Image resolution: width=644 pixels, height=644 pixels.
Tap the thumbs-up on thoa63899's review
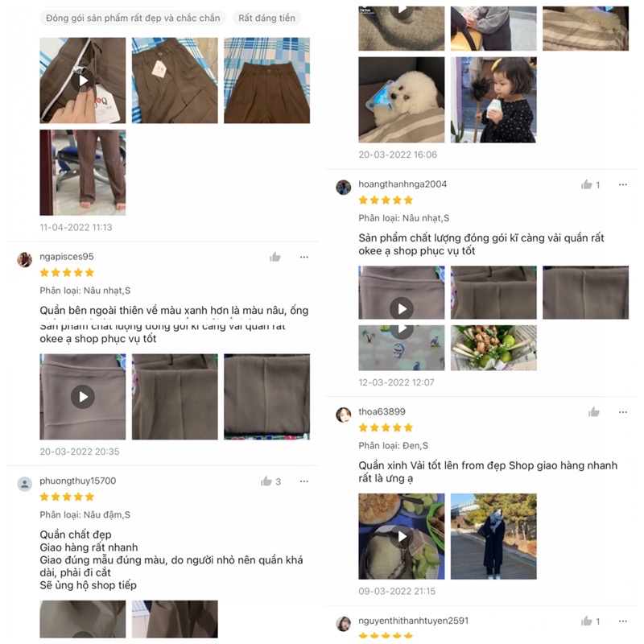tap(593, 412)
